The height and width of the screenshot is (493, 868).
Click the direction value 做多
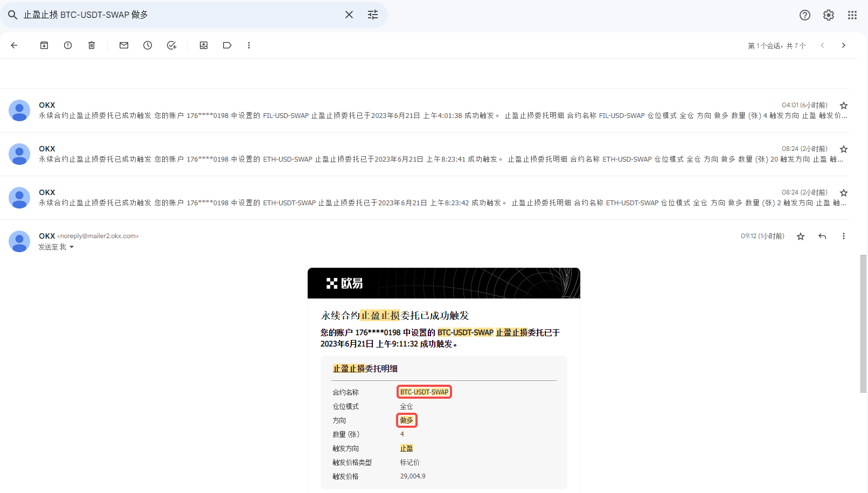tap(407, 420)
